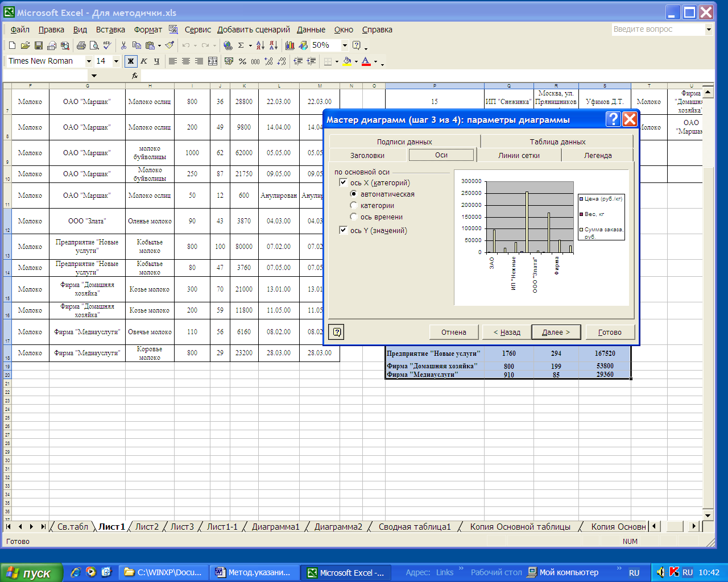728x582 pixels.
Task: Toggle Bold formatting button
Action: pyautogui.click(x=131, y=61)
